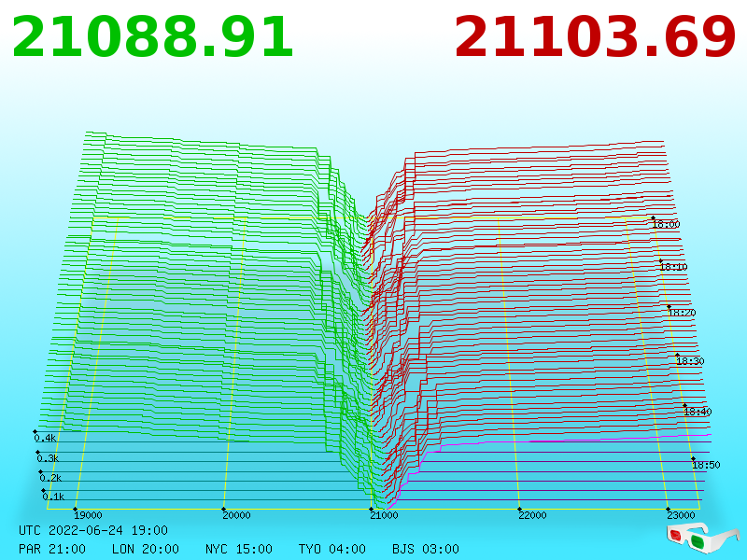
Task: Click the PAR 21:00 clock text
Action: click(x=52, y=549)
